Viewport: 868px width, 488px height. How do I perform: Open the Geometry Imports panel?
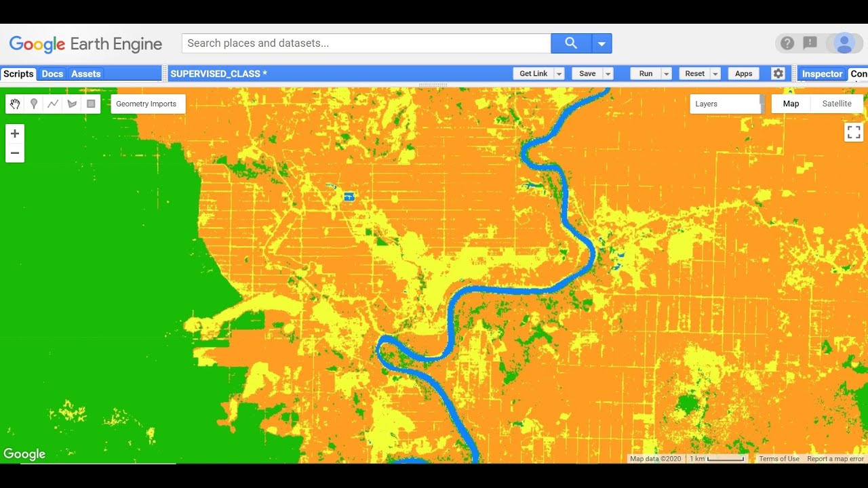click(146, 104)
